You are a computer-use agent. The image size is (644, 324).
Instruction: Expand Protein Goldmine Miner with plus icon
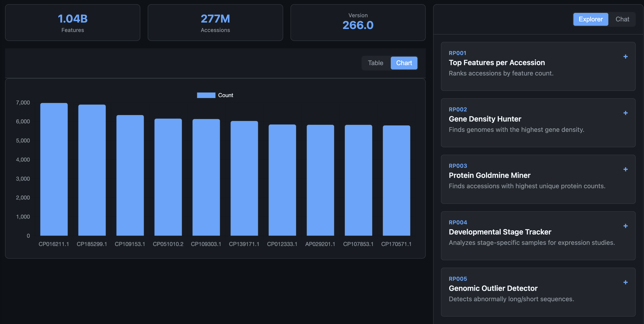pyautogui.click(x=625, y=169)
